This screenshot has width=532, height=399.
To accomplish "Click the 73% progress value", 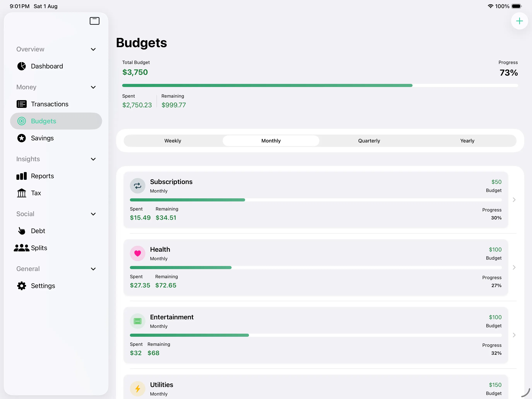I will (x=509, y=73).
